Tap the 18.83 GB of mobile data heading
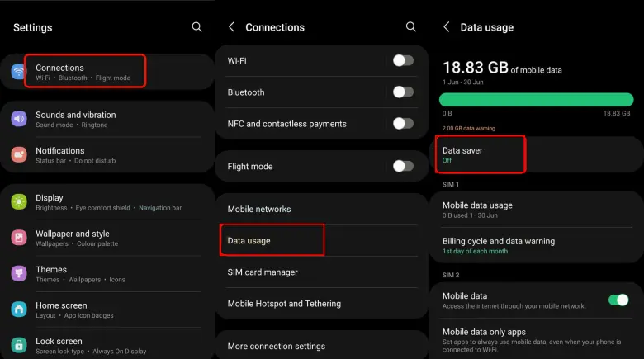Viewport: 644px width, 359px height. pos(502,68)
